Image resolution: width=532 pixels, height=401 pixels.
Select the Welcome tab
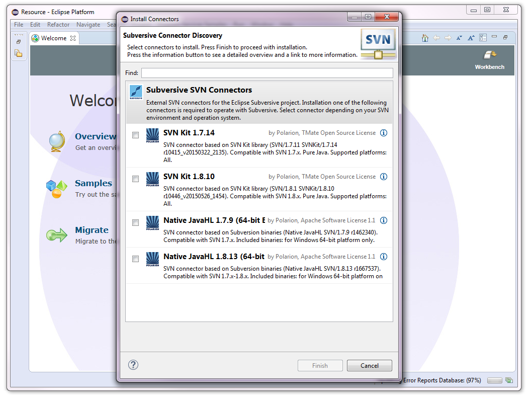point(54,38)
